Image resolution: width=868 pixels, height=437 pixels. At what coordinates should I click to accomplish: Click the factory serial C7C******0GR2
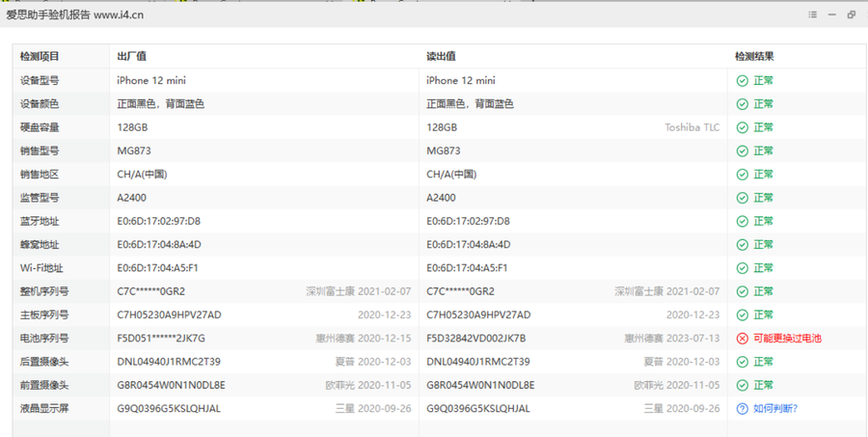pos(151,291)
